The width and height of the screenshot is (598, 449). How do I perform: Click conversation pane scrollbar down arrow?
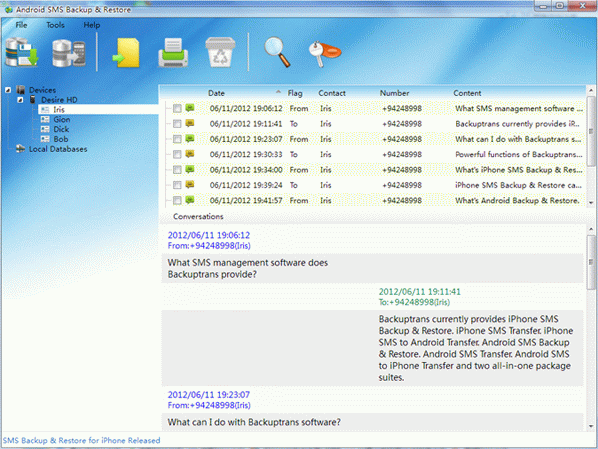click(x=591, y=426)
